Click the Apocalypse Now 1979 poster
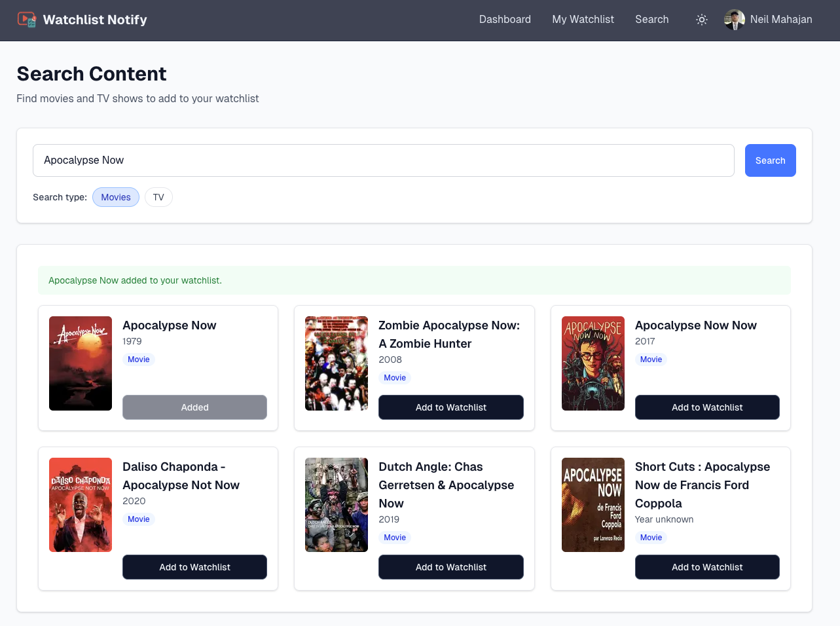This screenshot has height=626, width=840. [x=80, y=363]
